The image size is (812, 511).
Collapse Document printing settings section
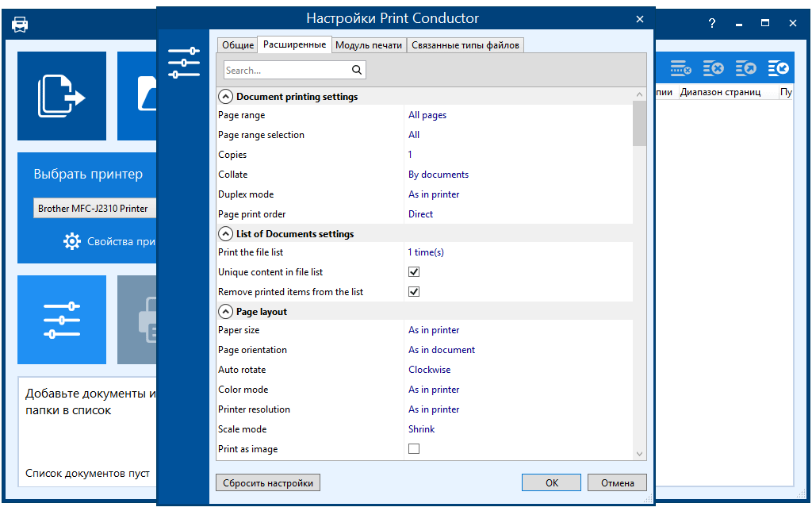pos(225,97)
